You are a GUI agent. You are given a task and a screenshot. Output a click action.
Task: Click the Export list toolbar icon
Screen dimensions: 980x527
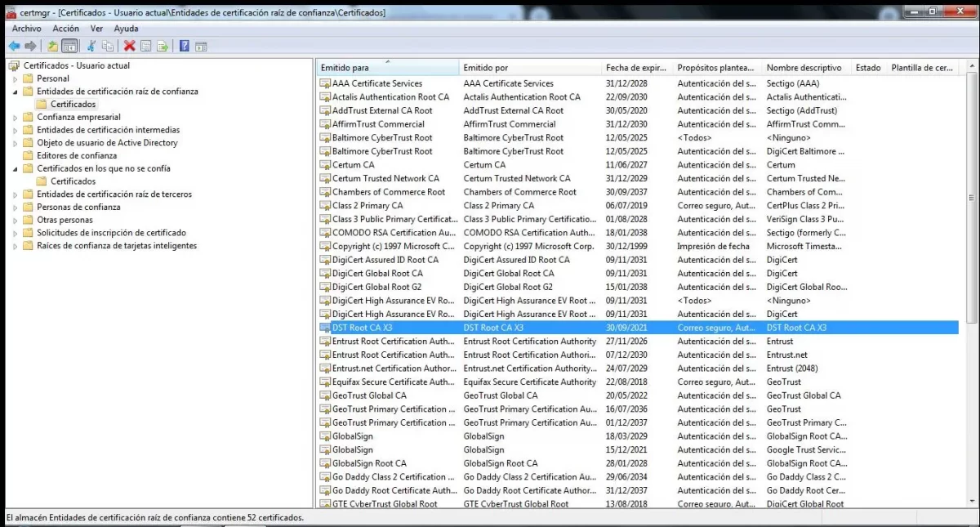[x=163, y=46]
